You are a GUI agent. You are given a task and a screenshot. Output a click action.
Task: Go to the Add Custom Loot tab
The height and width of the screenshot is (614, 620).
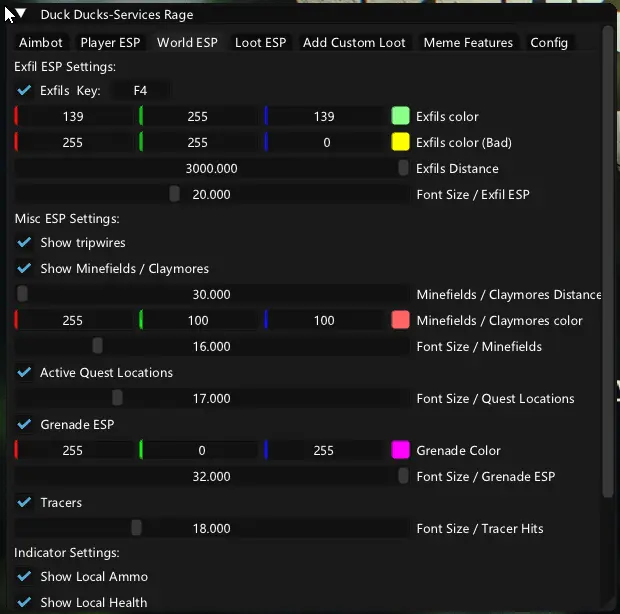(x=354, y=43)
